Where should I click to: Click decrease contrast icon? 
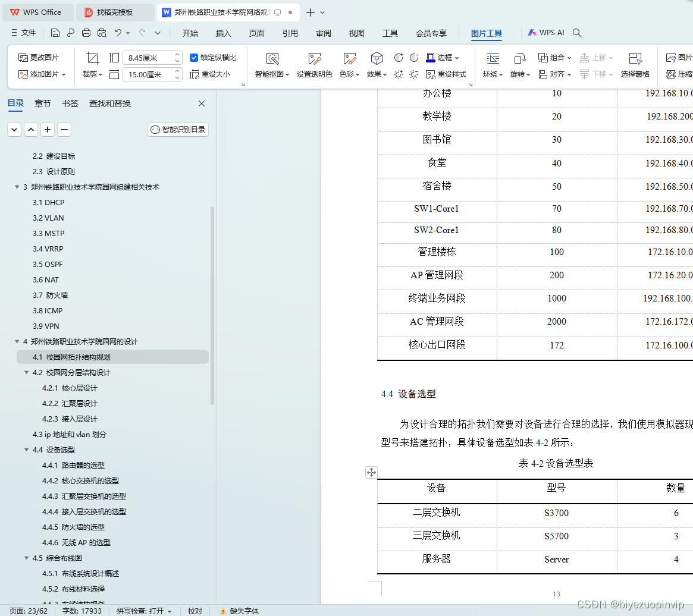(x=414, y=58)
